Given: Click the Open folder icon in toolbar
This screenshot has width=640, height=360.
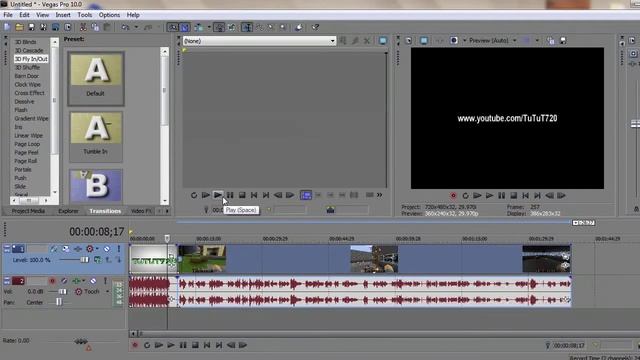Looking at the screenshot, I should pos(19,27).
